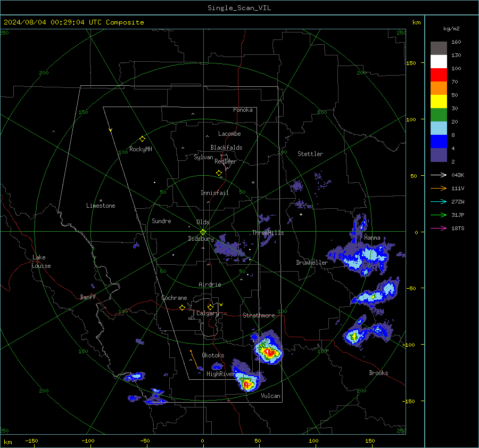479x448 pixels.
Task: Click the Single_Scan_VIL title
Action: tap(239, 8)
